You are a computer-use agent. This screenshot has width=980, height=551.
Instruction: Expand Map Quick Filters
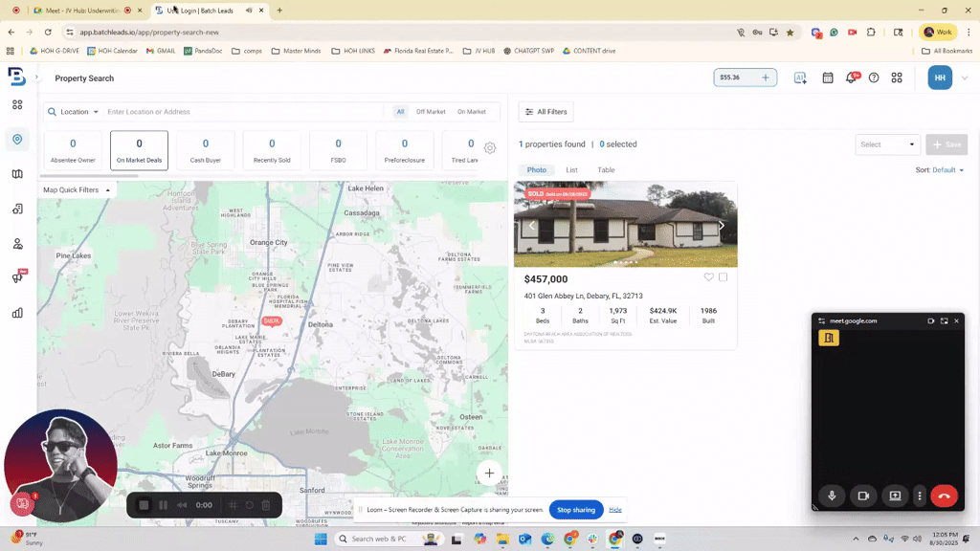point(77,190)
